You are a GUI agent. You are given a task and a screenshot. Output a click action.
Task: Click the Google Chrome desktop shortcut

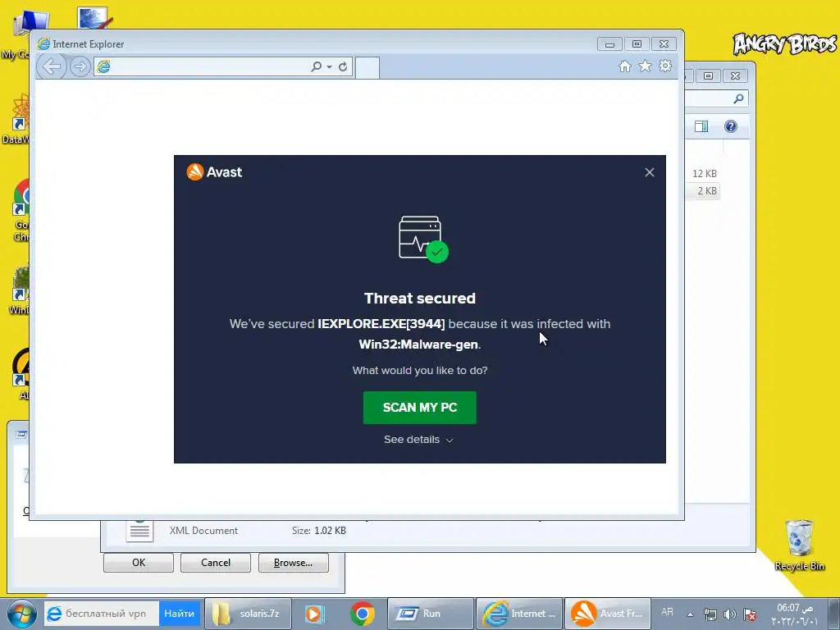[21, 211]
